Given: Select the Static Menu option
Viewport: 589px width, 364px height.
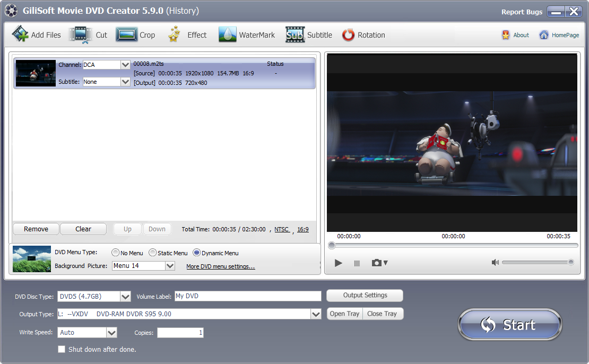Looking at the screenshot, I should tap(152, 253).
